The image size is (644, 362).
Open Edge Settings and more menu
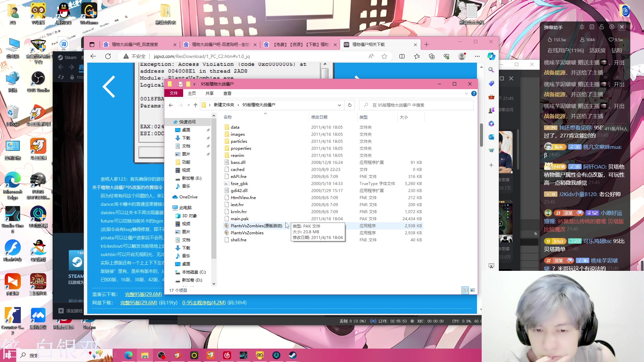tap(477, 56)
